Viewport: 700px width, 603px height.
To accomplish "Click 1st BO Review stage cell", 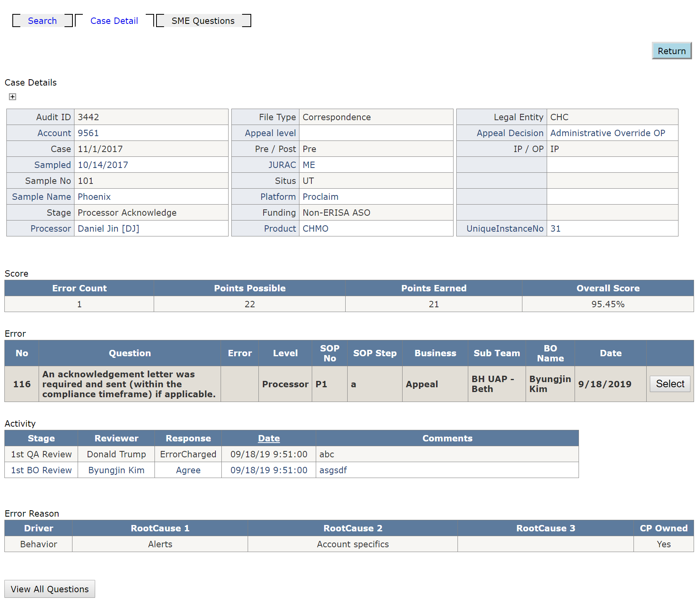I will coord(41,470).
